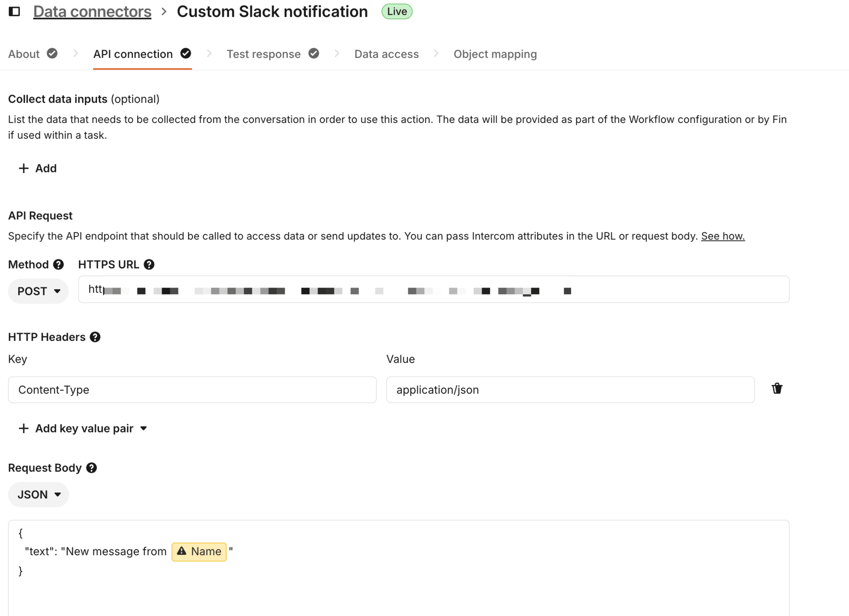Image resolution: width=849 pixels, height=616 pixels.
Task: Toggle the sidebar panel icon
Action: pos(14,11)
